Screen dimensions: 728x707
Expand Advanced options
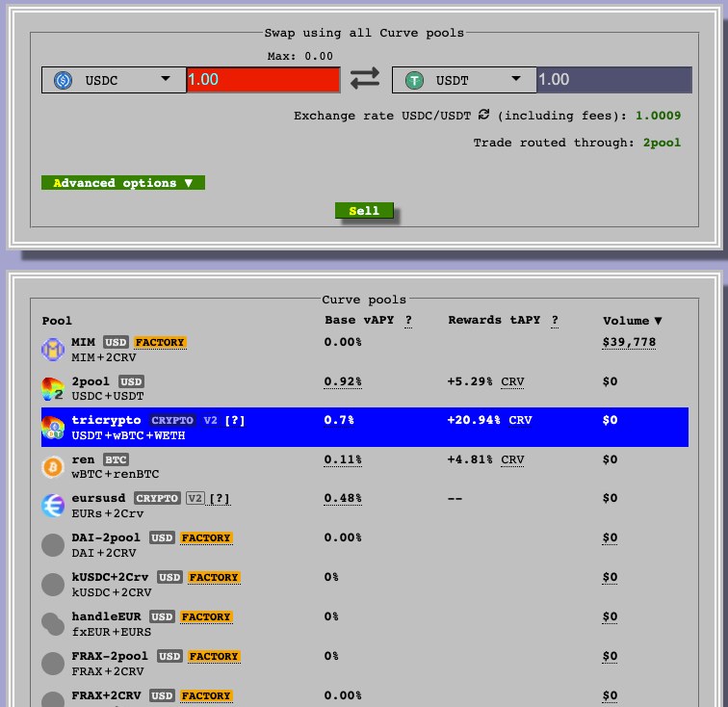tap(123, 183)
